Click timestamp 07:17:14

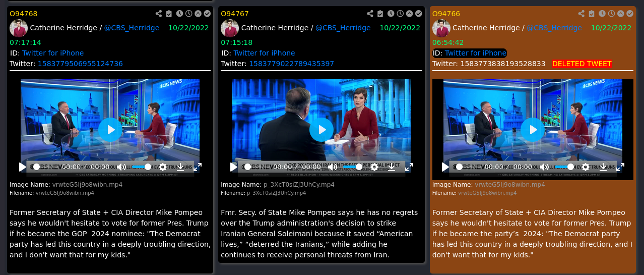coord(25,42)
